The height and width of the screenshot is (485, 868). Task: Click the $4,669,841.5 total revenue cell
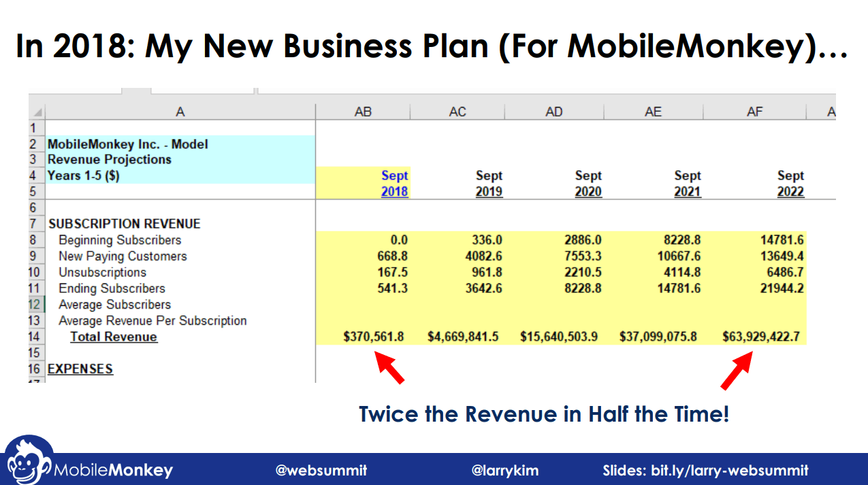coord(457,337)
